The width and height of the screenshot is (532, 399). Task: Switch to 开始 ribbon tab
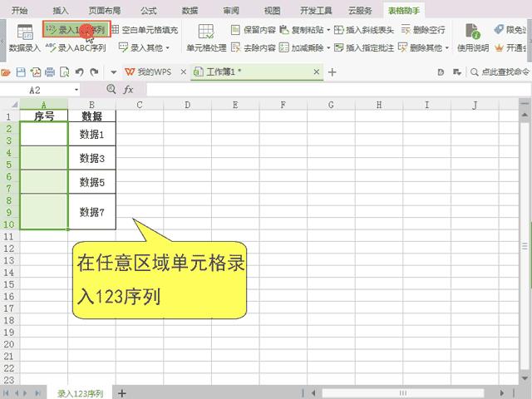pos(20,11)
